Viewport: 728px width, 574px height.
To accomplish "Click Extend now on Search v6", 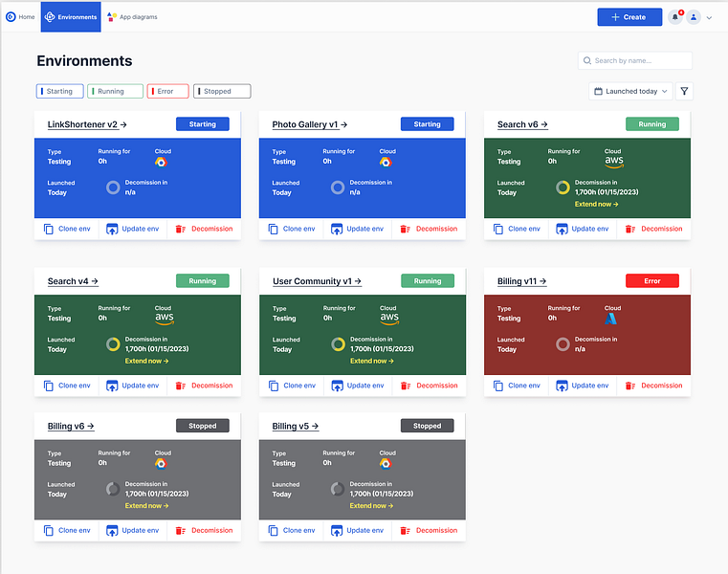I will pyautogui.click(x=596, y=204).
